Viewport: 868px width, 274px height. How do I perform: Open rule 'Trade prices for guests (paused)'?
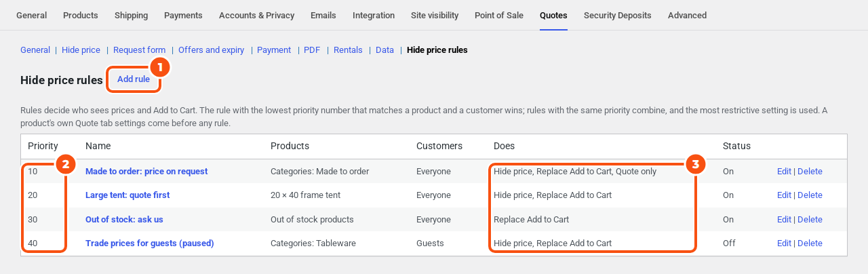coord(150,243)
